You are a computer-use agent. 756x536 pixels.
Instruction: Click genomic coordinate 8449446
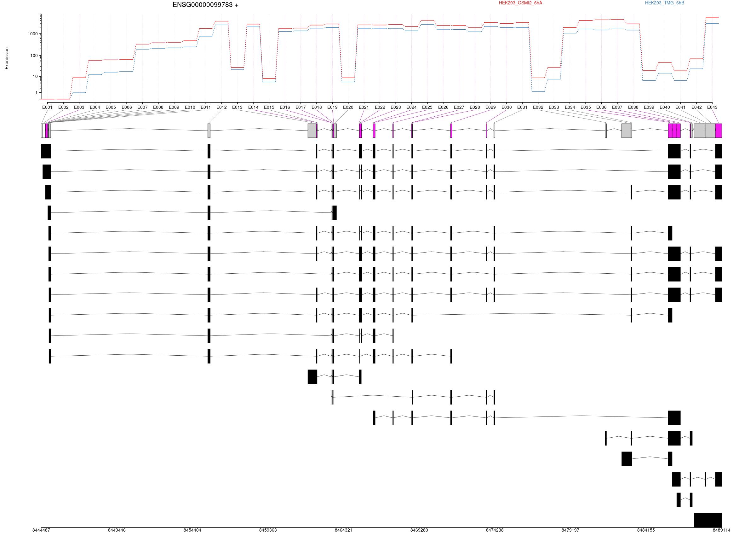tap(117, 530)
